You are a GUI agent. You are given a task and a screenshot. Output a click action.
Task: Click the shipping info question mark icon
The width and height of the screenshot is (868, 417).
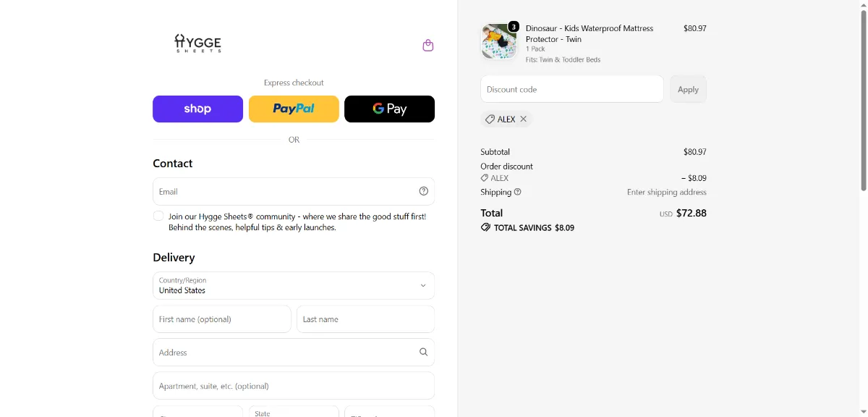tap(518, 192)
